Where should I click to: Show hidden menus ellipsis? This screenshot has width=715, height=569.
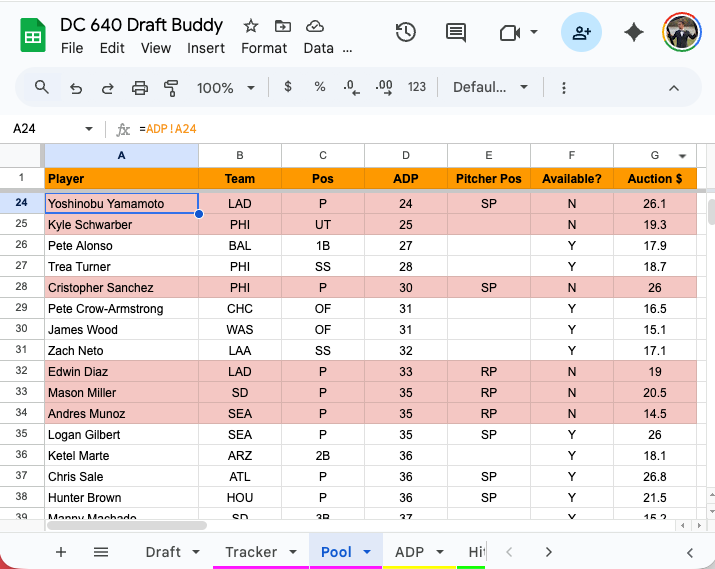[347, 49]
